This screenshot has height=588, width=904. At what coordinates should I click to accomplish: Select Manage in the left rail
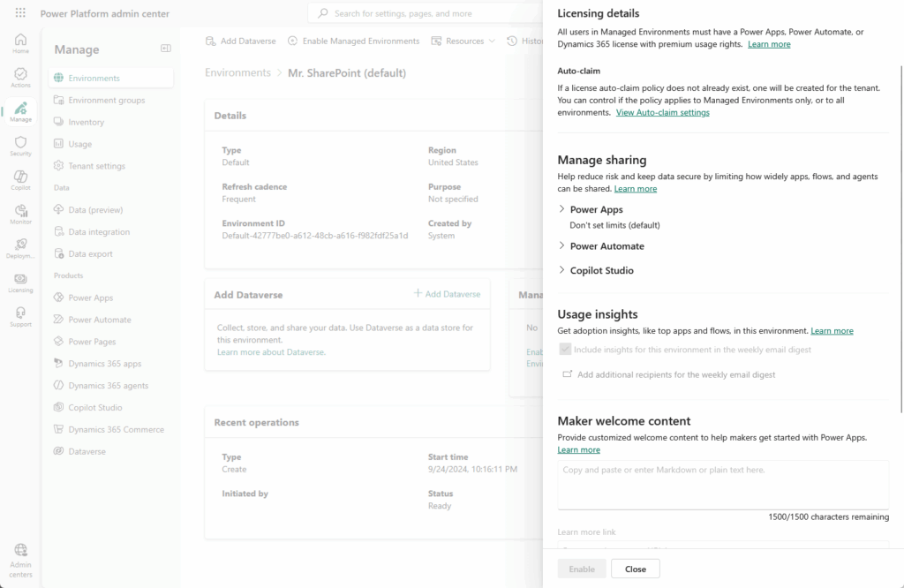pos(21,112)
